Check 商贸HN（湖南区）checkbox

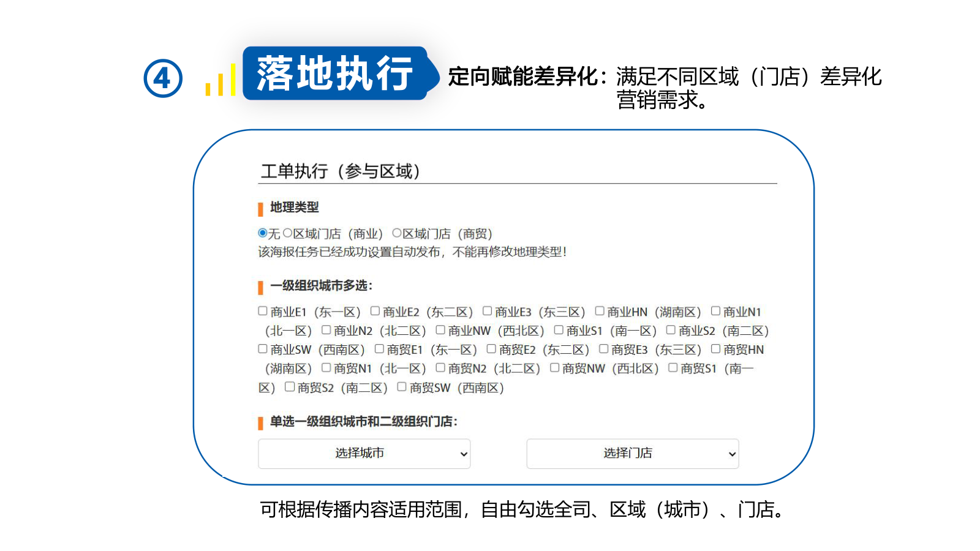[x=715, y=349]
